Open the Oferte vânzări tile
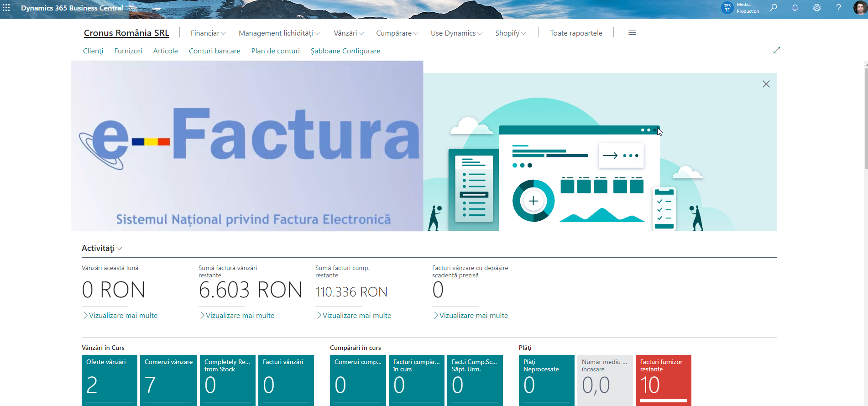868x406 pixels. pos(110,380)
